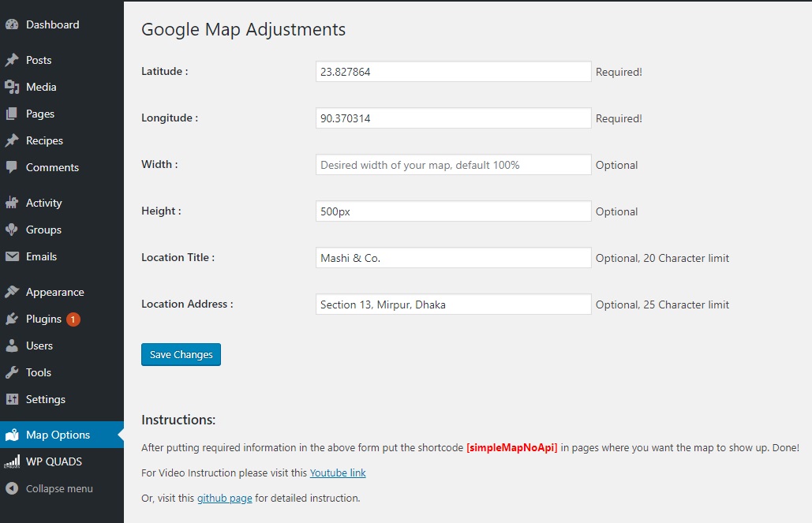Image resolution: width=812 pixels, height=523 pixels.
Task: Select the Map Options menu label
Action: point(58,435)
